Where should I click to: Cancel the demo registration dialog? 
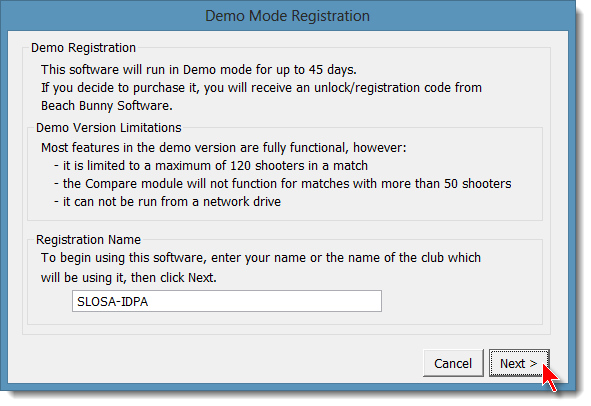coord(453,363)
